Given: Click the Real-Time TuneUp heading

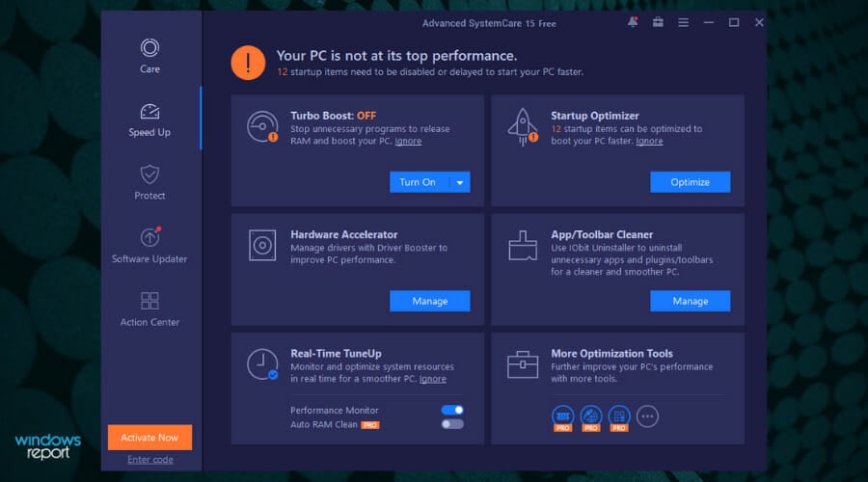Looking at the screenshot, I should (x=336, y=354).
